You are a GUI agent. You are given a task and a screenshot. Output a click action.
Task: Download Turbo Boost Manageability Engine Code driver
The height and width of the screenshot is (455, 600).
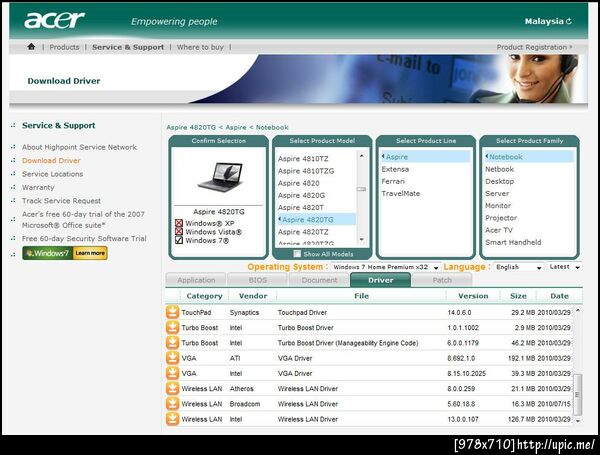click(173, 342)
